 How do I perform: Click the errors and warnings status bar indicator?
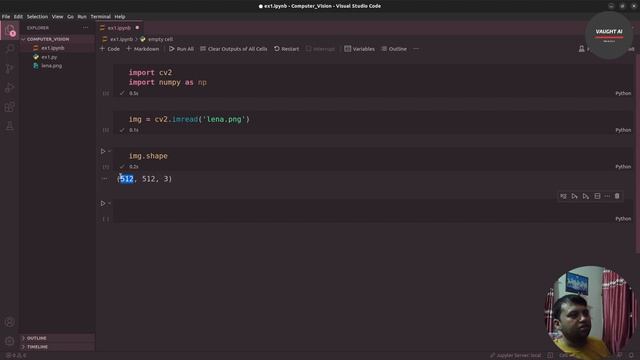pos(16,356)
